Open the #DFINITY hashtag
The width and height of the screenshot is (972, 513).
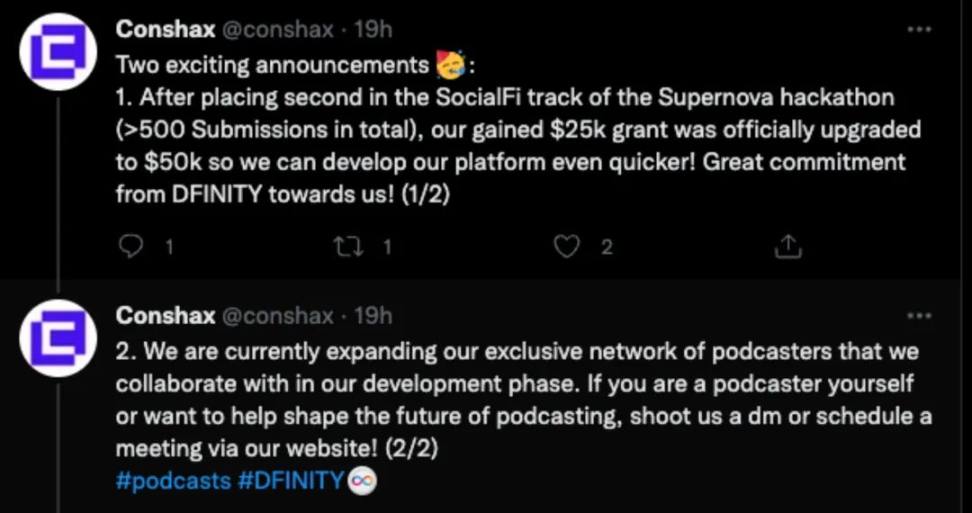click(x=292, y=480)
